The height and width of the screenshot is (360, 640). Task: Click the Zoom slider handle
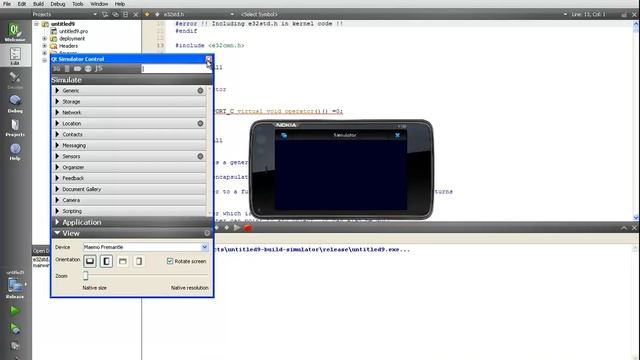pyautogui.click(x=86, y=276)
